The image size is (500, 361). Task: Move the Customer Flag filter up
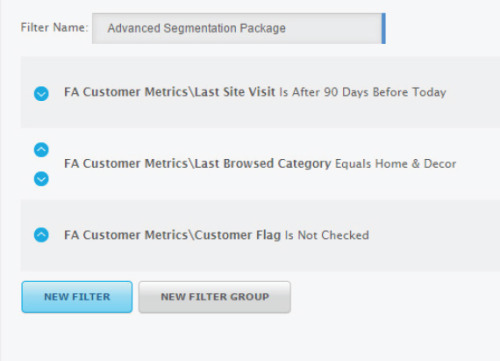click(x=41, y=235)
